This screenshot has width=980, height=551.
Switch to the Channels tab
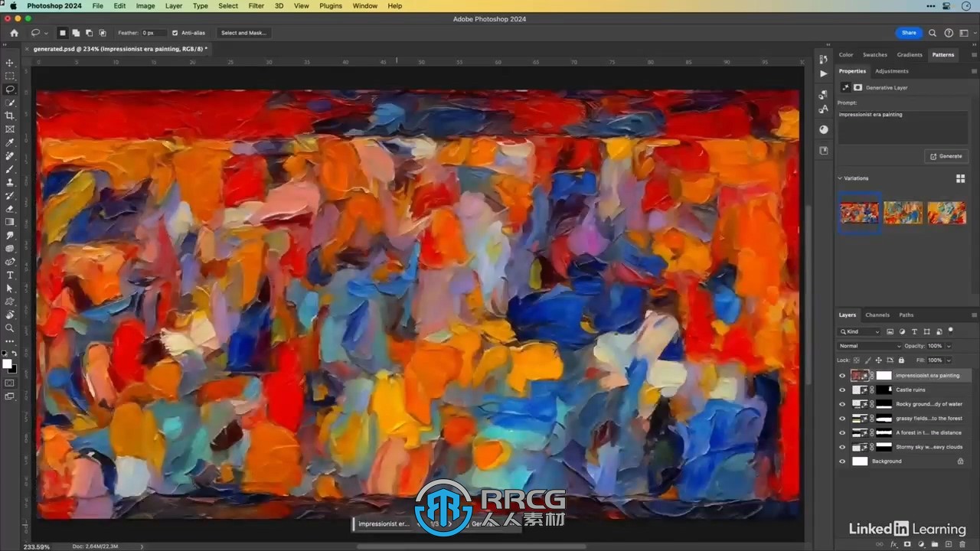[877, 315]
